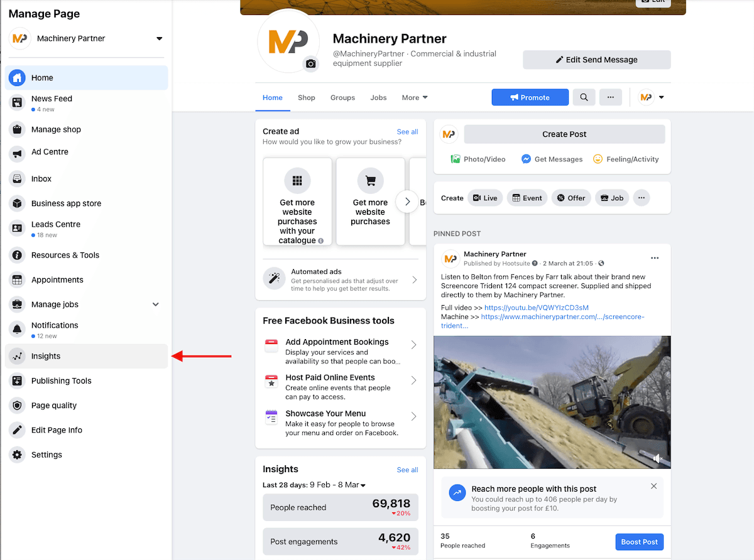Dismiss the Reach more people suggestion
The image size is (754, 560).
point(653,485)
